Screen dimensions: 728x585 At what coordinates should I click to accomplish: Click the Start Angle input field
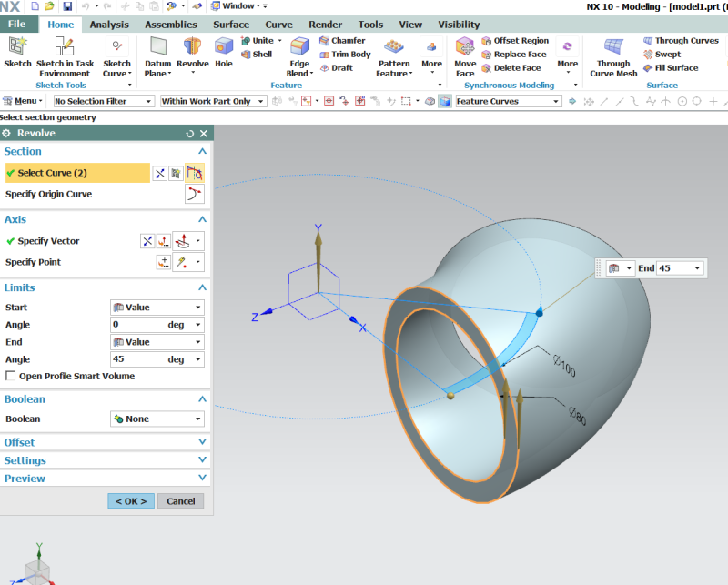point(139,325)
